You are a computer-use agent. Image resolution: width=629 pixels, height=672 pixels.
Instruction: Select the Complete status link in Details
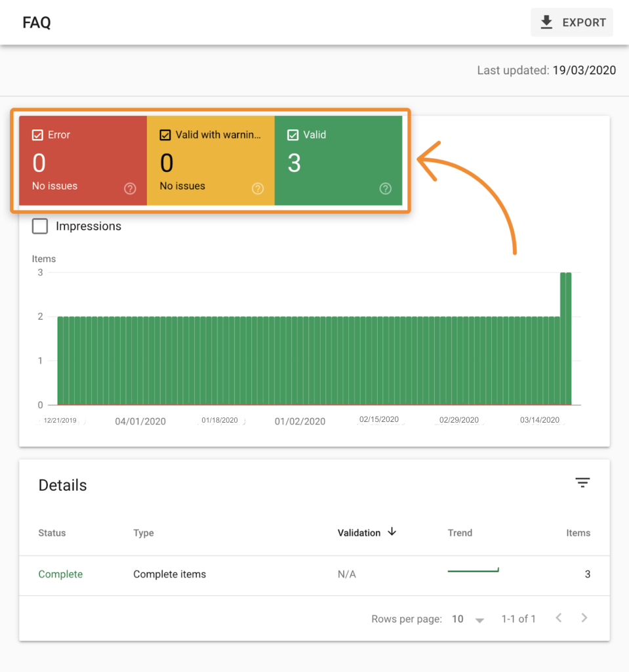click(60, 574)
